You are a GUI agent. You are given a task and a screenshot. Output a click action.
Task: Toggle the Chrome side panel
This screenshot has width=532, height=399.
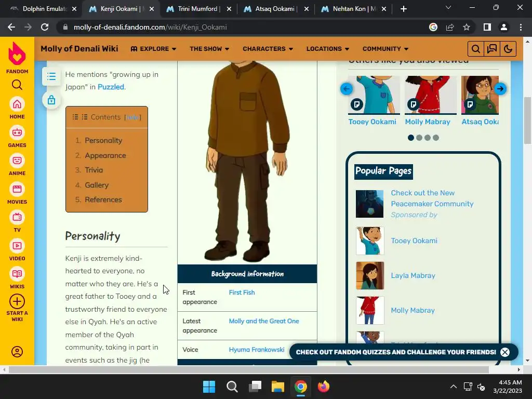(487, 27)
